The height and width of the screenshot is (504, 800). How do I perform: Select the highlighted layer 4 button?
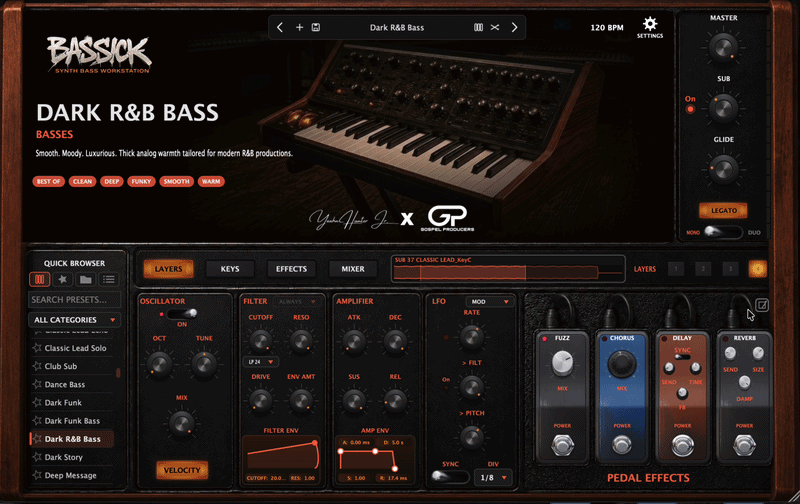(x=758, y=269)
